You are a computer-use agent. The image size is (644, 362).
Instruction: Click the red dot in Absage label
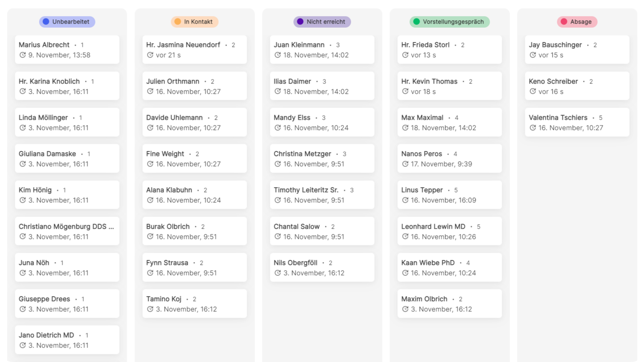tap(564, 22)
